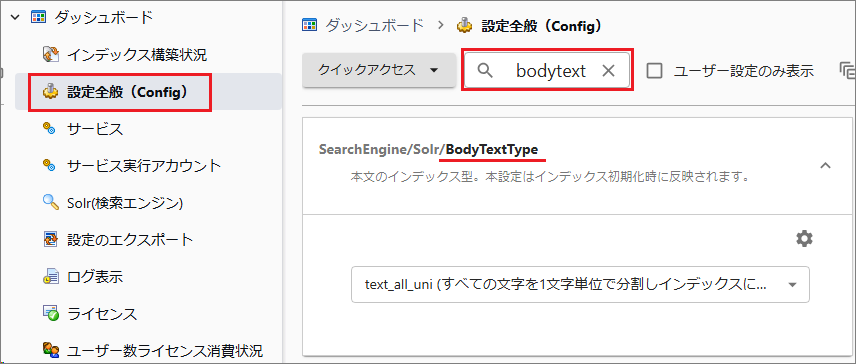Image resolution: width=856 pixels, height=364 pixels.
Task: Click the search magnifier icon in filter box
Action: pos(485,70)
